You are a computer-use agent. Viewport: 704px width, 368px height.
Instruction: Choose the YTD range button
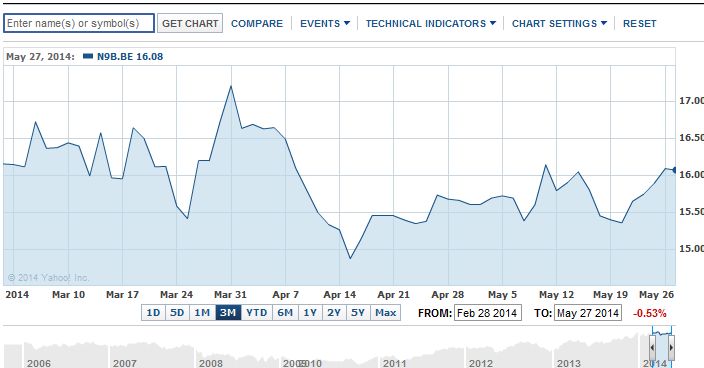click(x=256, y=313)
